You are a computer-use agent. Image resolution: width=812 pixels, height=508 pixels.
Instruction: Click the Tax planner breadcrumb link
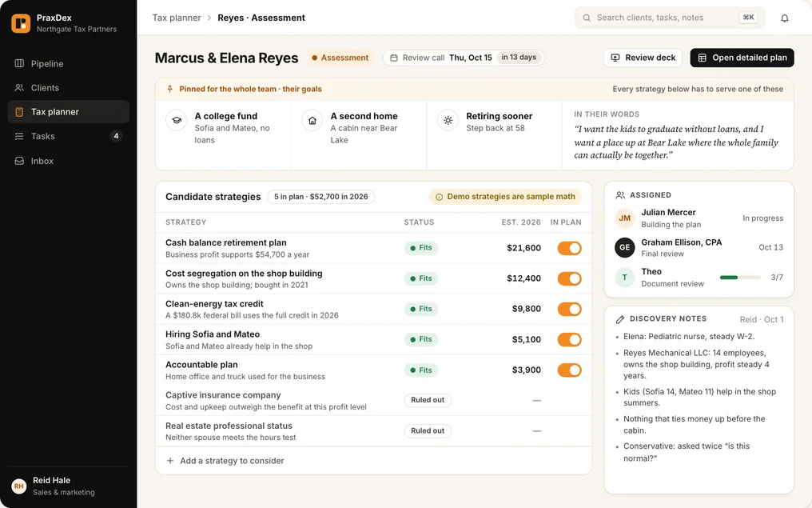177,18
